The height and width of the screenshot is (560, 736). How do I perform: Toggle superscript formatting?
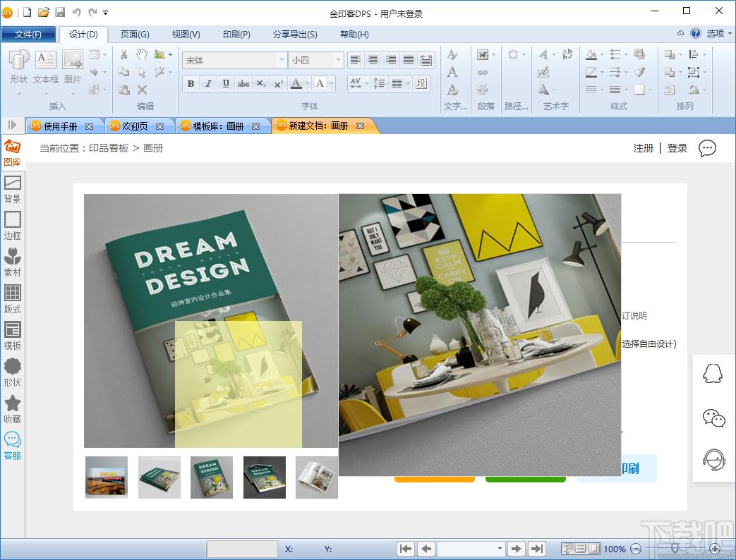pos(278,83)
